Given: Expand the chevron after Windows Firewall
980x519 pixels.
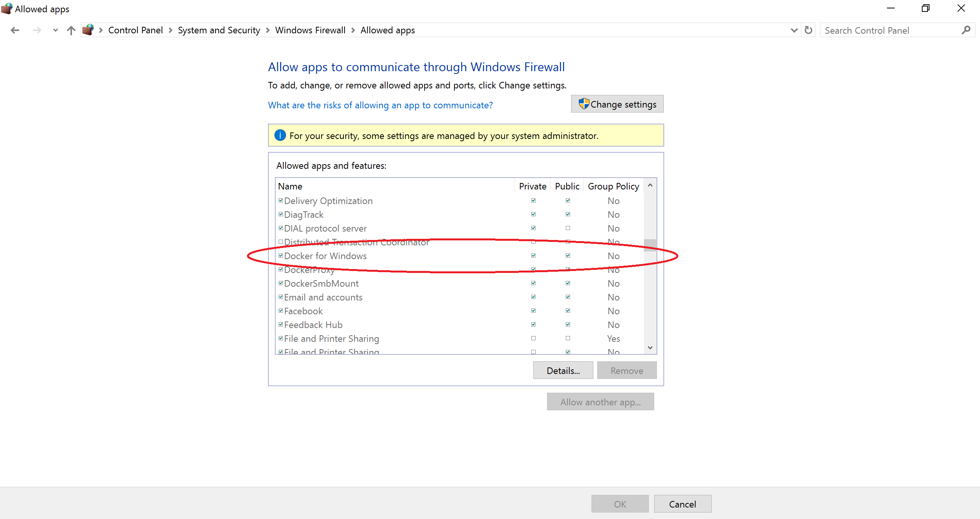Looking at the screenshot, I should [x=353, y=30].
